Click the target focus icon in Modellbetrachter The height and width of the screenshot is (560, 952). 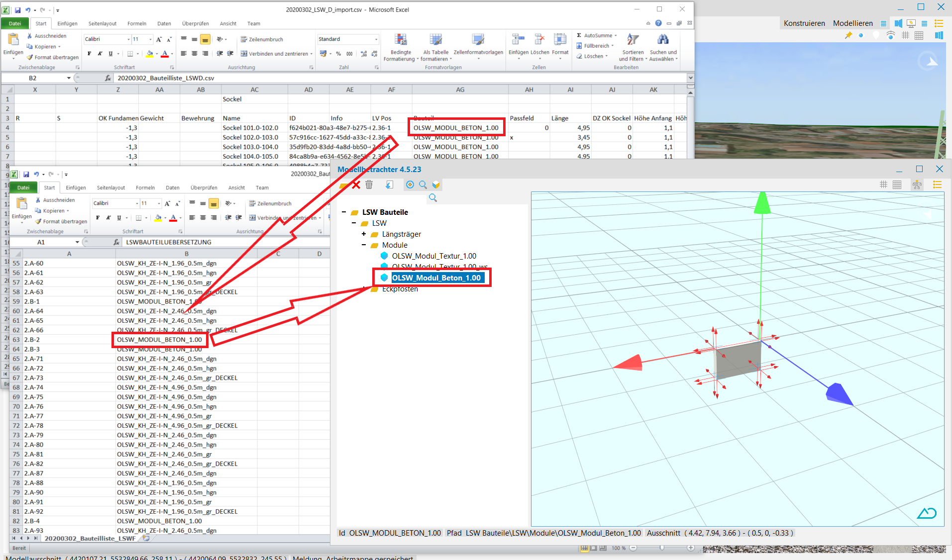410,185
